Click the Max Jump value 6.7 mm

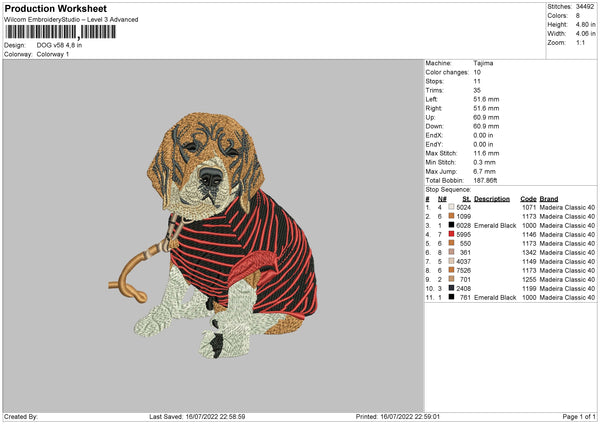click(x=484, y=171)
